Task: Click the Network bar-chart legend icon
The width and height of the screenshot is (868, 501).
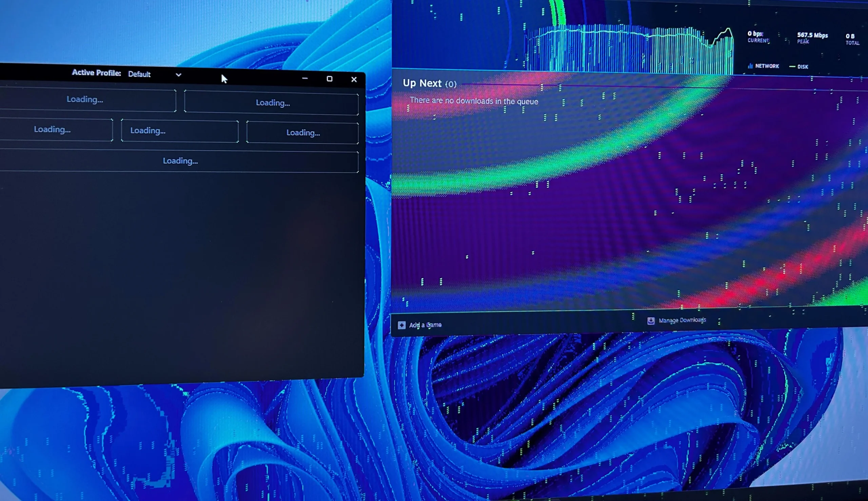Action: [750, 66]
